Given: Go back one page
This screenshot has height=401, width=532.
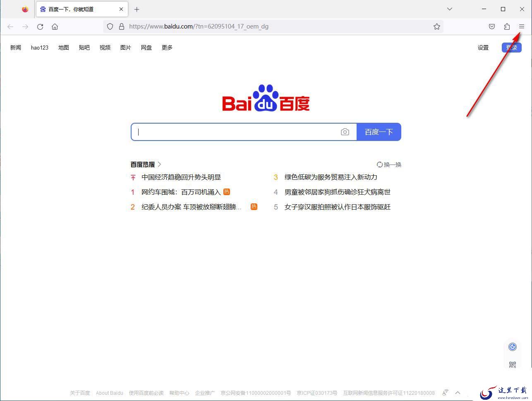Looking at the screenshot, I should tap(10, 26).
